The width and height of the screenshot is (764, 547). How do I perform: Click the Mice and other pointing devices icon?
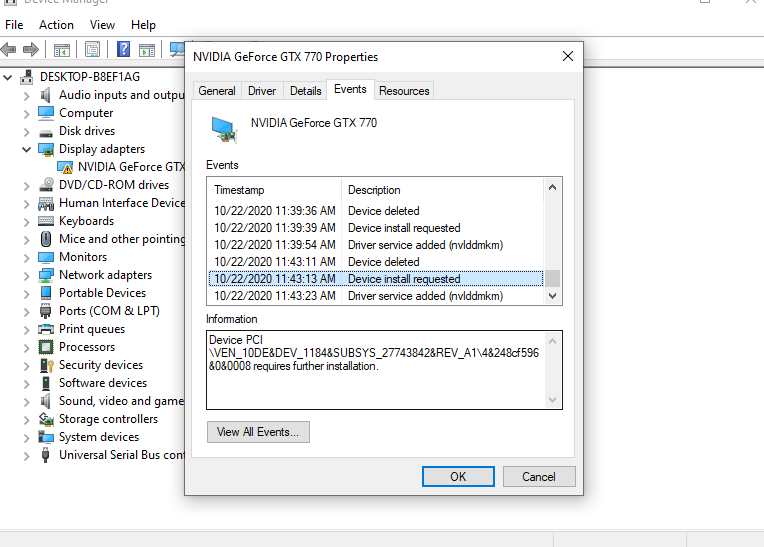point(46,239)
